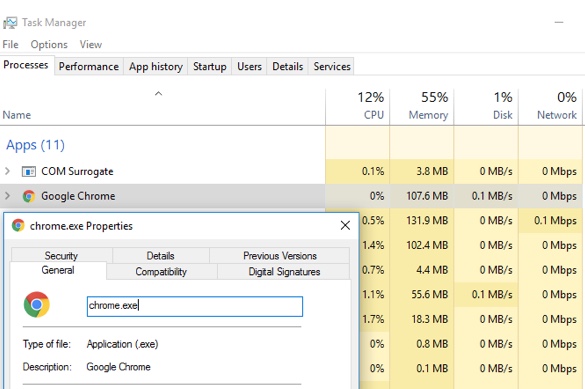Switch to the App history tab
The image size is (585, 389).
coord(156,66)
